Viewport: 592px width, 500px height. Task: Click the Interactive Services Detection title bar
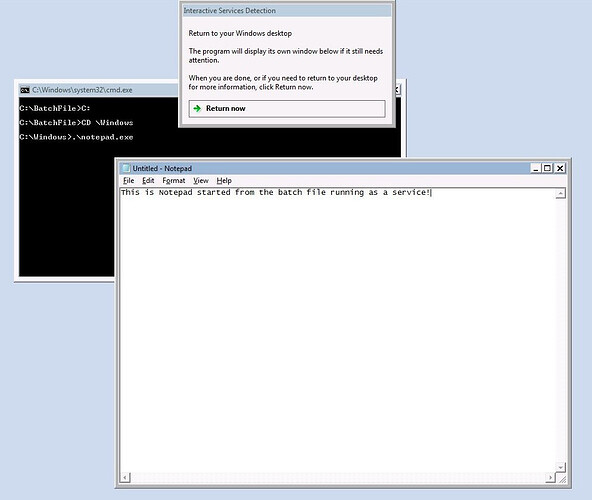(287, 11)
